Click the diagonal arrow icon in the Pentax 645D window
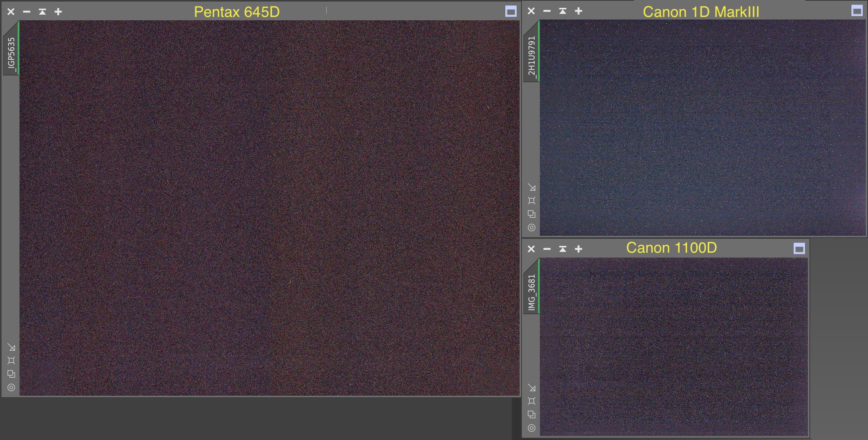Screen dimensions: 868x440 [11, 347]
